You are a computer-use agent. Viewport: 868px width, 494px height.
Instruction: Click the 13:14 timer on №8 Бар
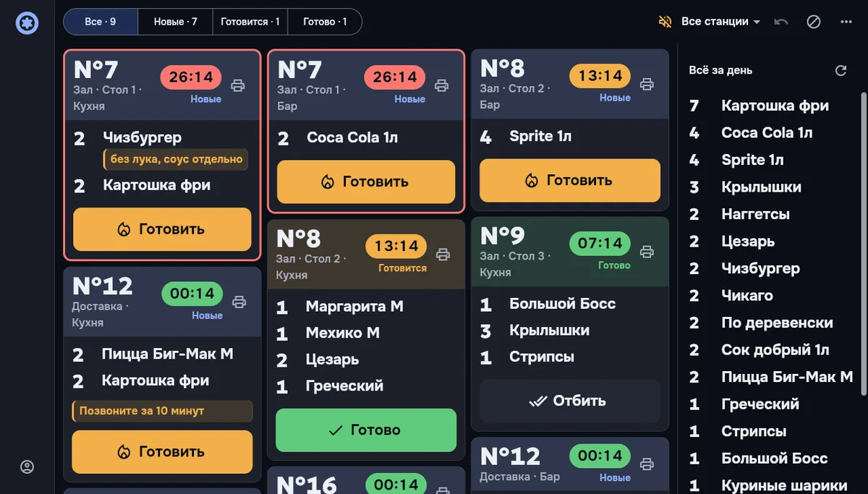tap(600, 76)
